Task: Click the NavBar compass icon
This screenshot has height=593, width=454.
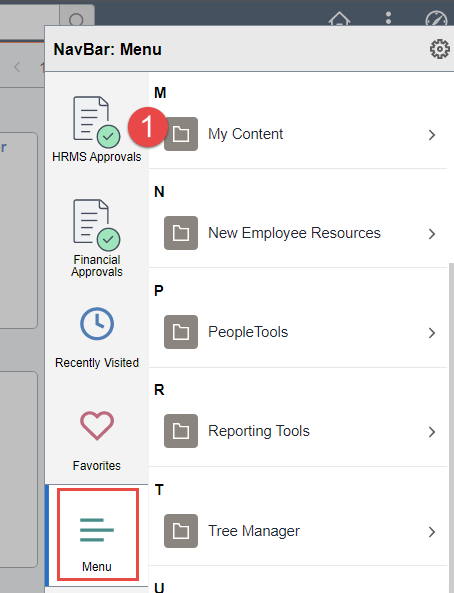Action: pyautogui.click(x=436, y=19)
